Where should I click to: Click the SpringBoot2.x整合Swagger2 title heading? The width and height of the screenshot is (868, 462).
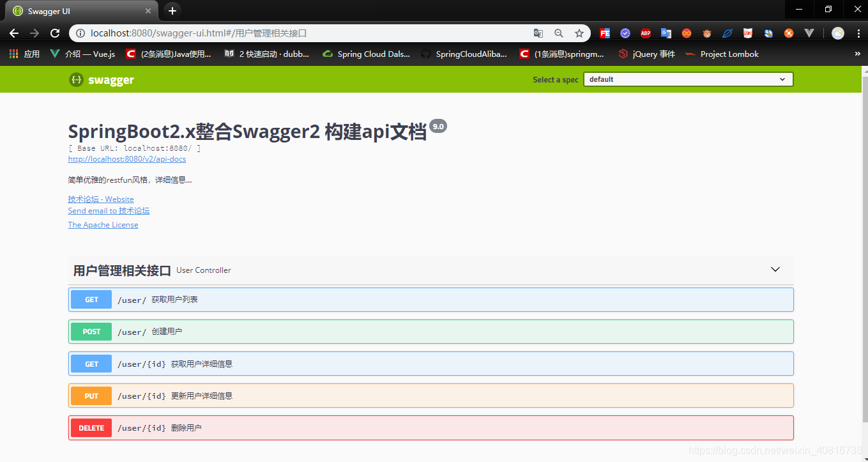(247, 132)
